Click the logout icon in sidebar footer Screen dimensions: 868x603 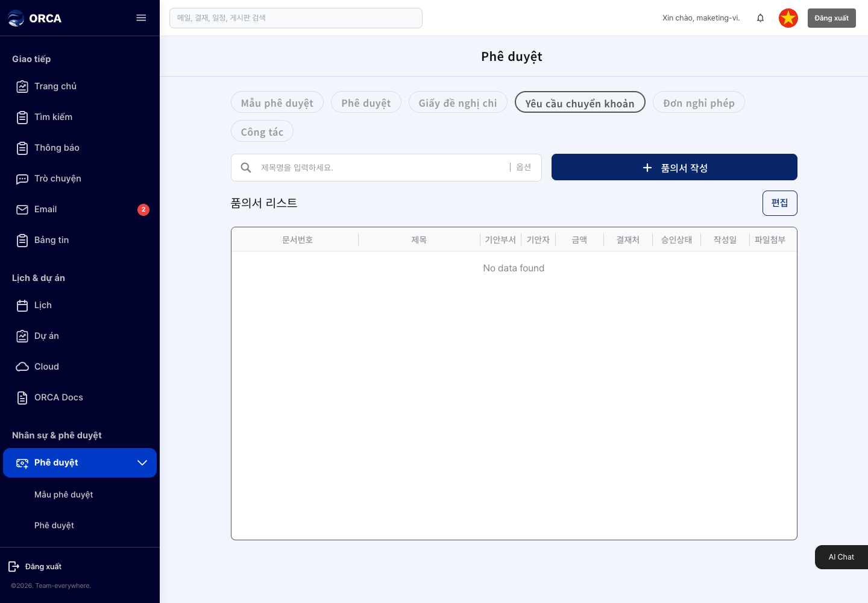[x=14, y=566]
